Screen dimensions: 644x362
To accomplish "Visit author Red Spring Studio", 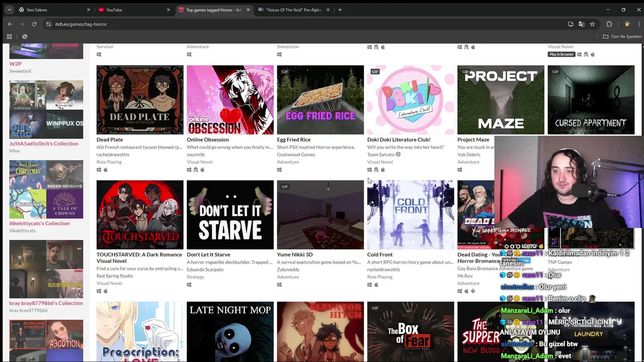I will pos(115,276).
